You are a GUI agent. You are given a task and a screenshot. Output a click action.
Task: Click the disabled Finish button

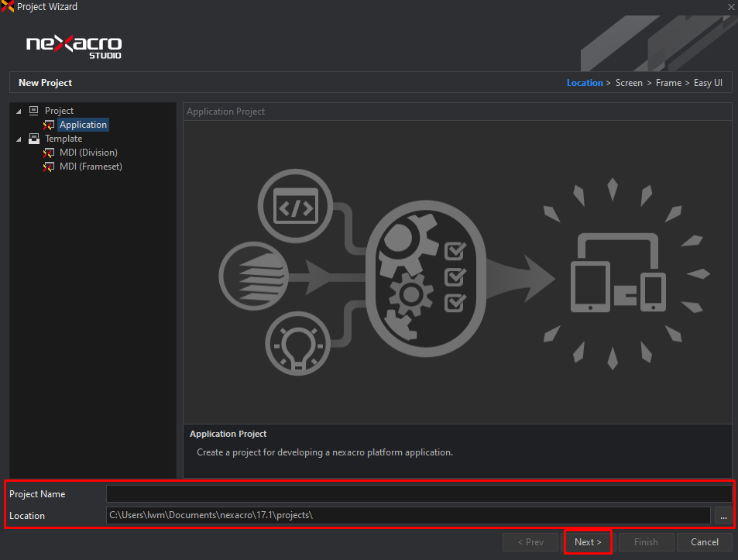pos(646,542)
